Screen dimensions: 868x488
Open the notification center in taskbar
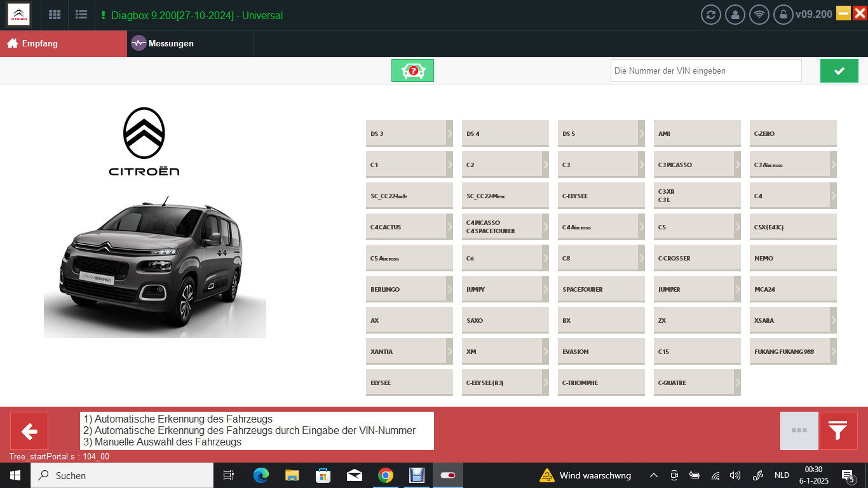pos(848,475)
